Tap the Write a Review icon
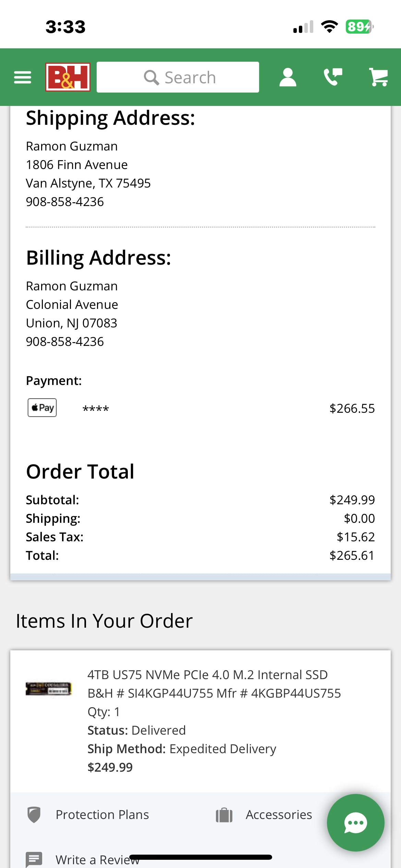The image size is (401, 868). click(34, 859)
